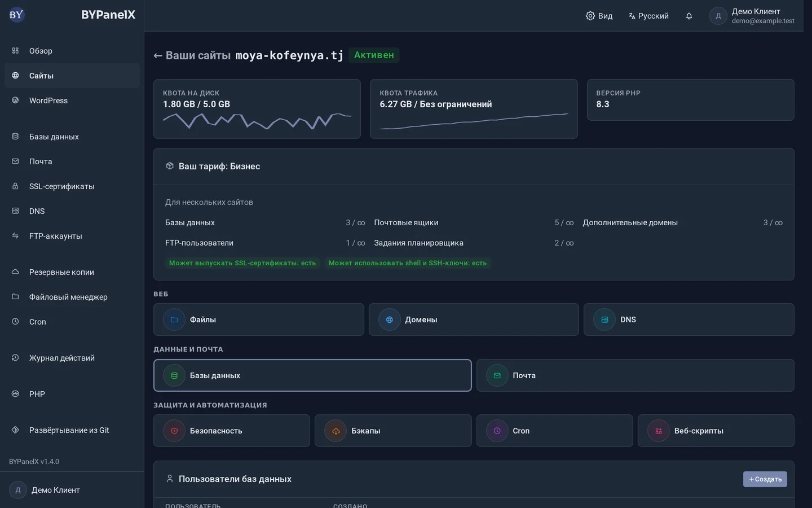Open the Файлы card

tap(259, 319)
